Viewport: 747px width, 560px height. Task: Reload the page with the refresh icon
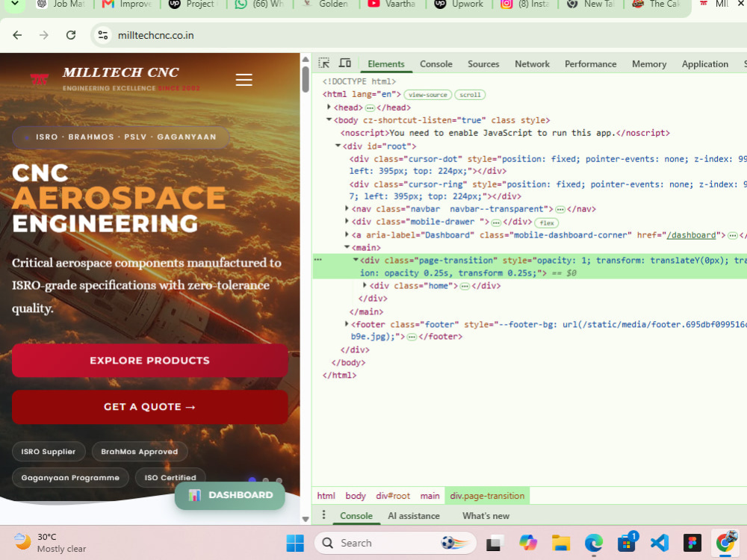(70, 35)
